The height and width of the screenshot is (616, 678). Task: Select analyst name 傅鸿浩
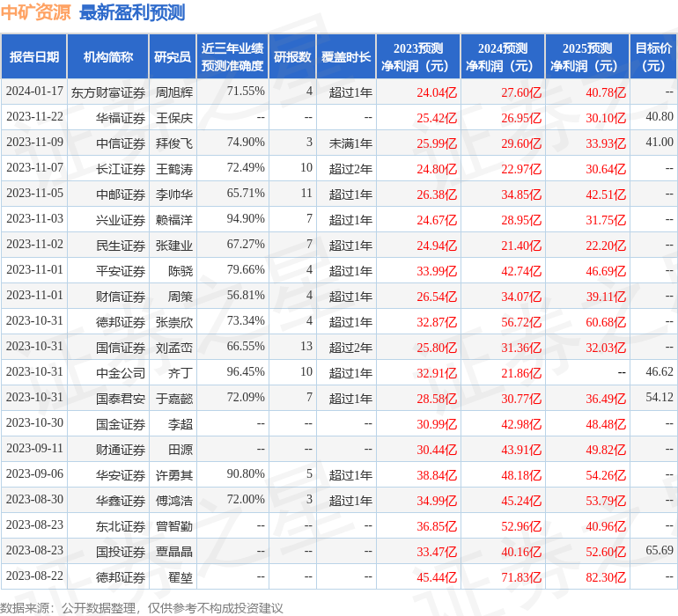173,501
